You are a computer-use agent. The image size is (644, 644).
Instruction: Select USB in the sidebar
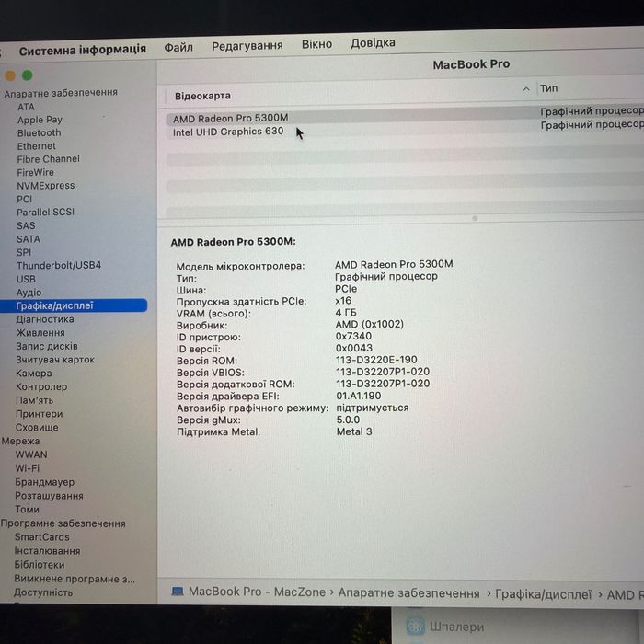(26, 279)
